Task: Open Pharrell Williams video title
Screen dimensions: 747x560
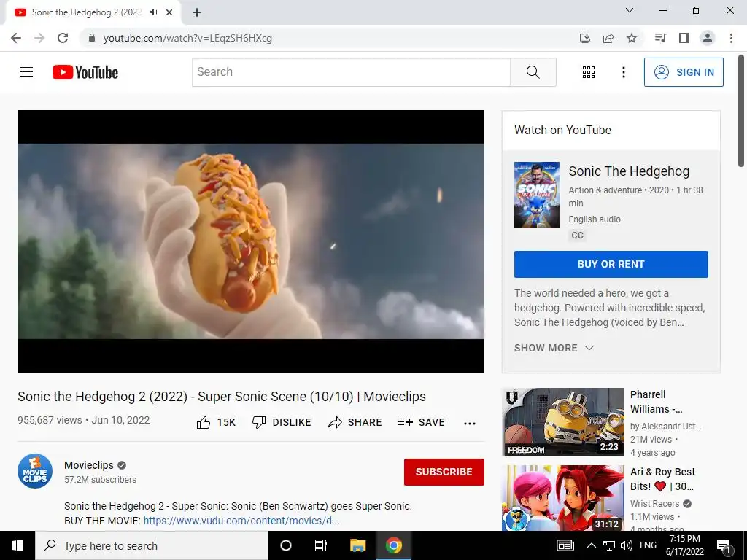Action: tap(656, 402)
